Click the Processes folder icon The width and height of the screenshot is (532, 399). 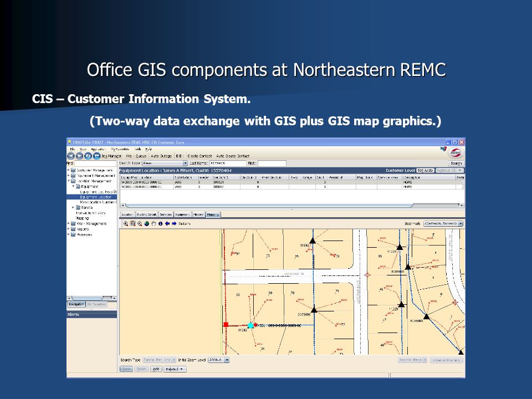tap(73, 234)
